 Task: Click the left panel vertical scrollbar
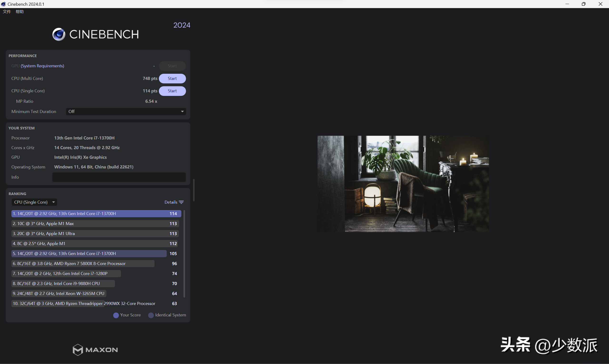point(194,190)
